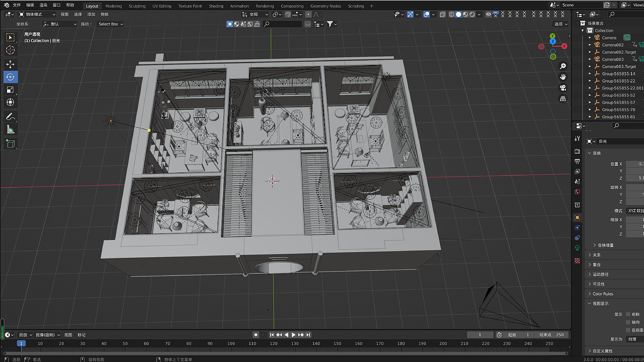Choose the Measure tool
The width and height of the screenshot is (644, 362).
pos(10,129)
